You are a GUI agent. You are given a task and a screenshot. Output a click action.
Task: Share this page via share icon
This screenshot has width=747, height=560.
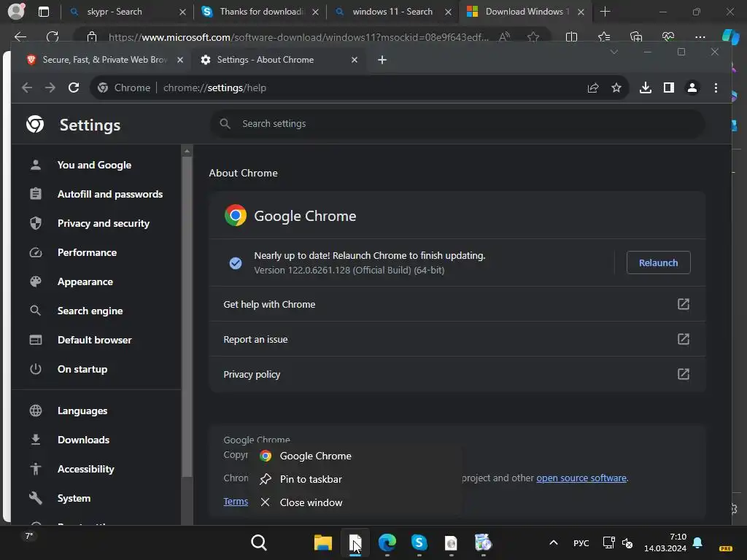pyautogui.click(x=592, y=87)
